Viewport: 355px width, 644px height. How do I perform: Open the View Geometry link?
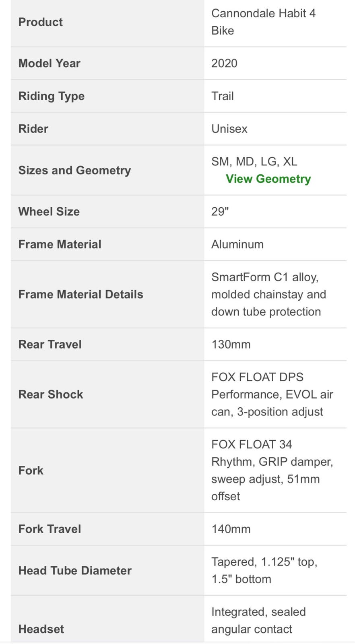coord(268,179)
